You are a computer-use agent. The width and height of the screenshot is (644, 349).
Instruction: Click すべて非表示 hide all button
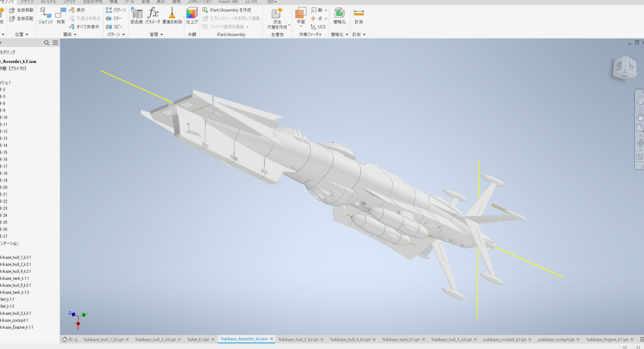(x=85, y=26)
